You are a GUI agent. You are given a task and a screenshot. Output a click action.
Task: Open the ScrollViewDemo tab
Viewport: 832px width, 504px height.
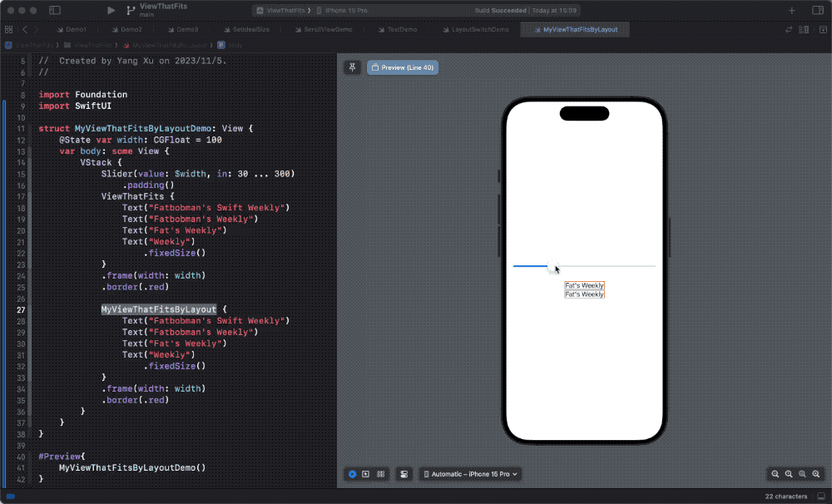click(324, 30)
